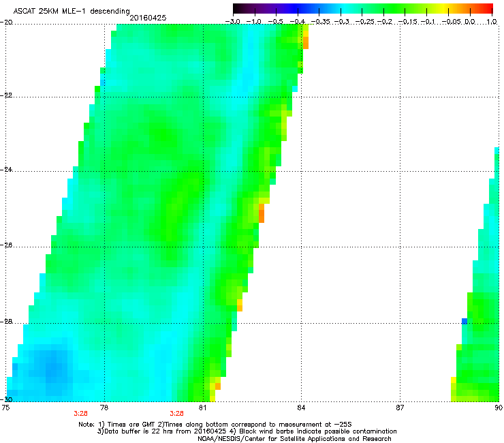Click the -0.1 color scale label
Screen dimensions: 504x443
pyautogui.click(x=428, y=22)
